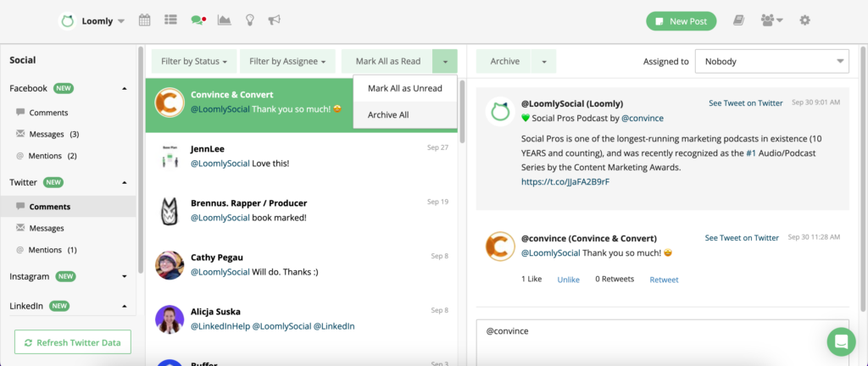
Task: Click Brennus. Rapper / Producer avatar
Action: coord(169,211)
